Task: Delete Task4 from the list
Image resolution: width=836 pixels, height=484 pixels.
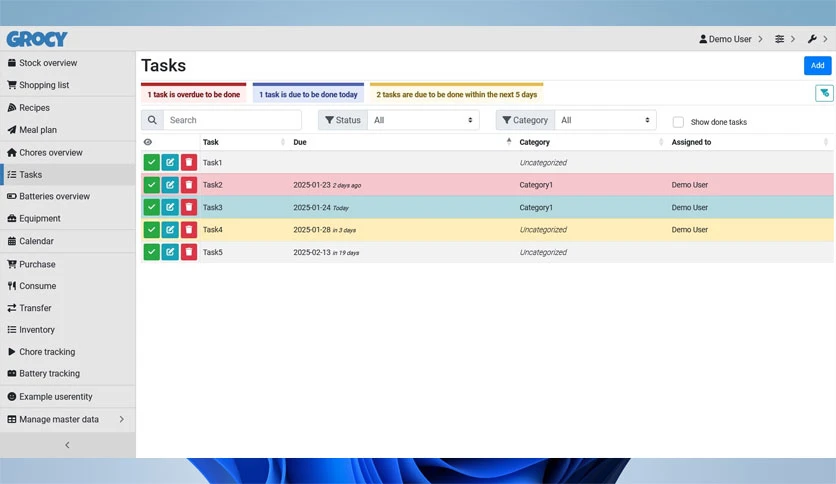Action: 189,230
